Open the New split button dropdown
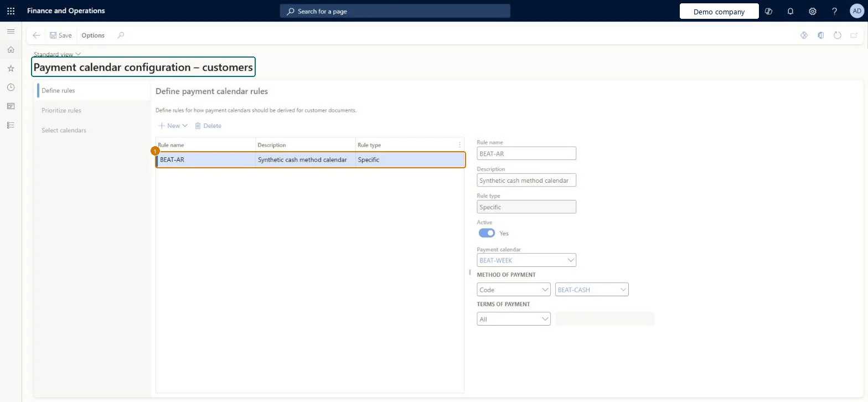This screenshot has width=868, height=402. 185,126
